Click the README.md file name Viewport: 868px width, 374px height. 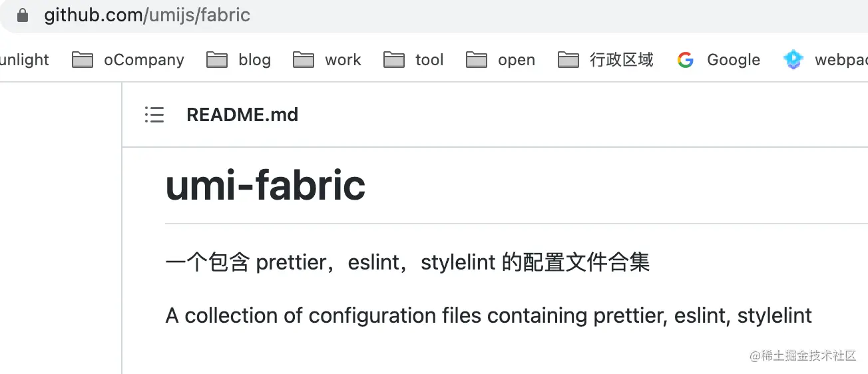point(242,115)
